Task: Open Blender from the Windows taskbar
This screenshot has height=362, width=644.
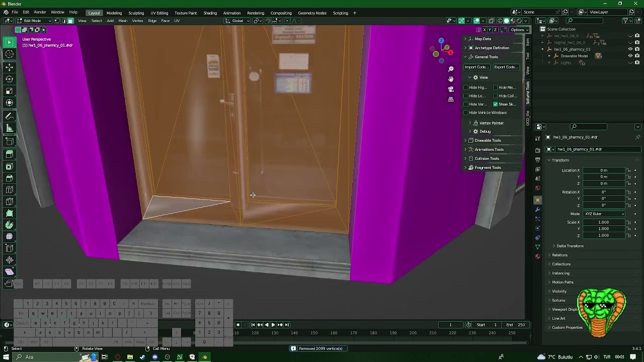Action: click(x=204, y=357)
